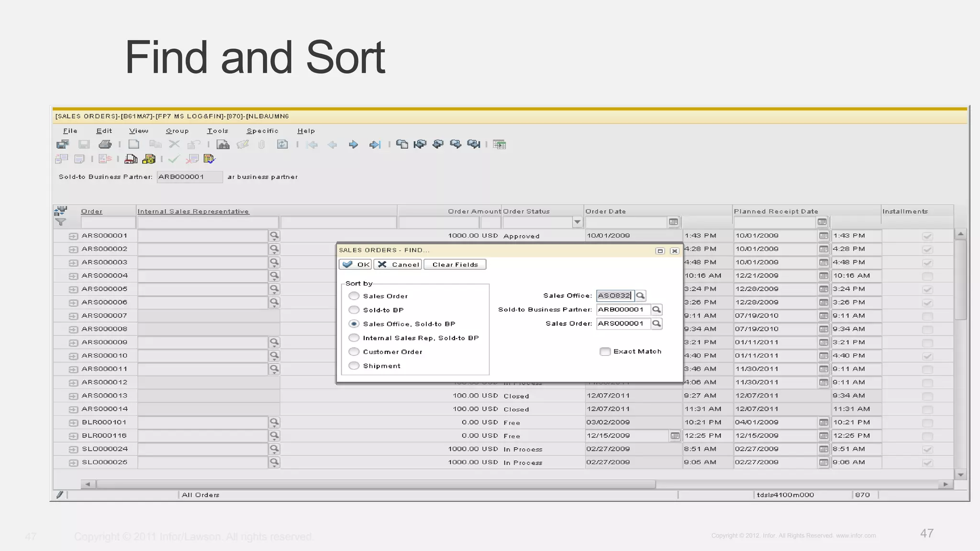Viewport: 980px width, 551px height.
Task: Click the filter funnel icon
Action: tap(61, 222)
